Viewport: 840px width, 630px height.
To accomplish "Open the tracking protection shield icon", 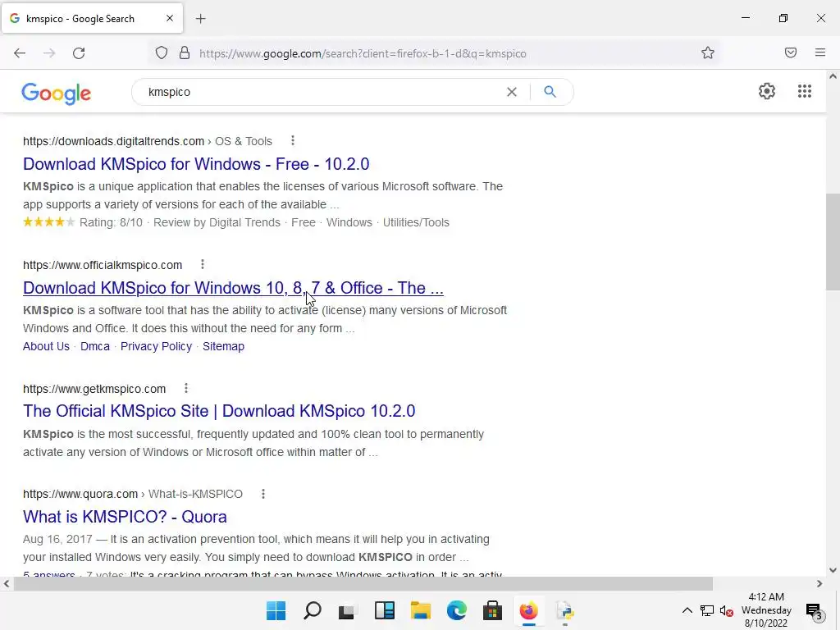I will [x=162, y=53].
